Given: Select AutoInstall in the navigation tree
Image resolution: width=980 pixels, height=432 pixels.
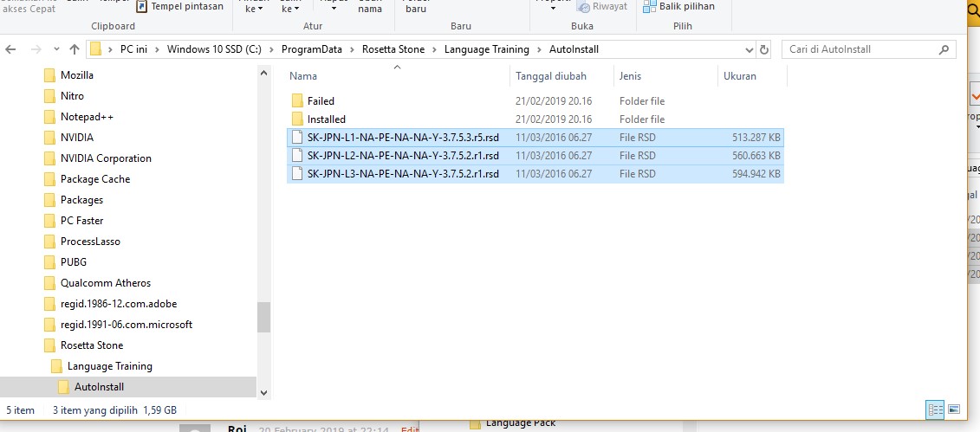Looking at the screenshot, I should pyautogui.click(x=99, y=387).
